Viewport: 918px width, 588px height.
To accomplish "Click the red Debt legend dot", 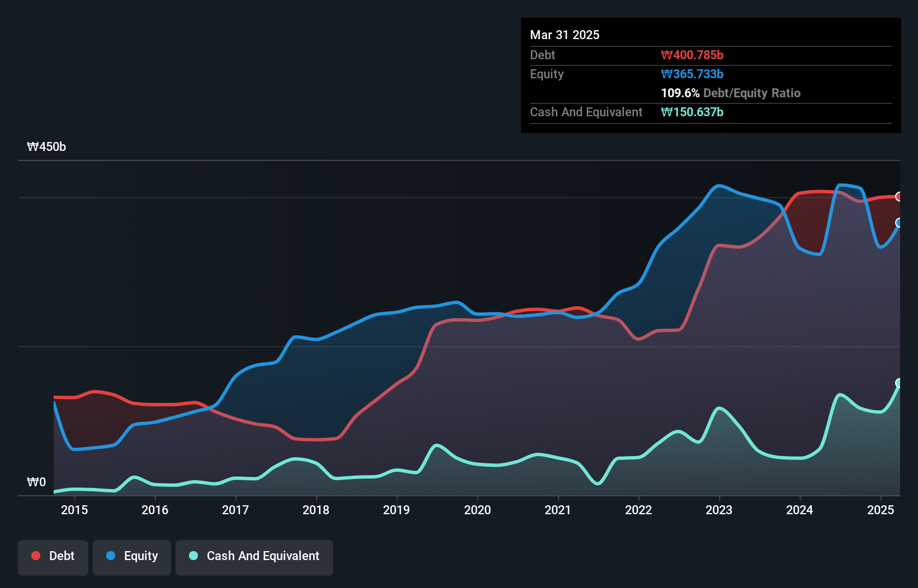I will point(35,556).
